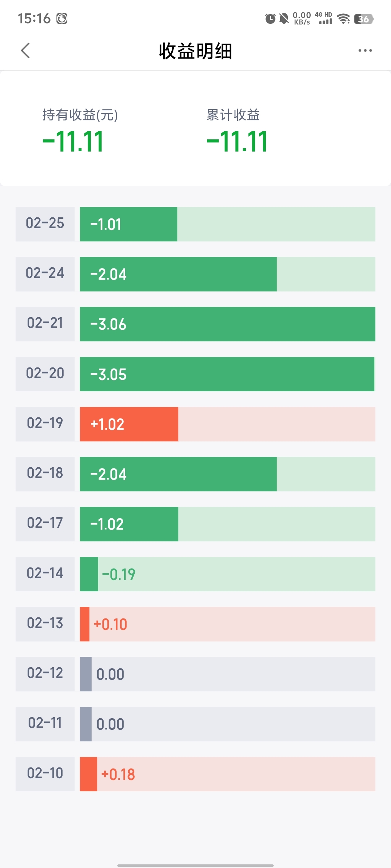Tap the back arrow icon
This screenshot has height=868, width=391.
[25, 51]
